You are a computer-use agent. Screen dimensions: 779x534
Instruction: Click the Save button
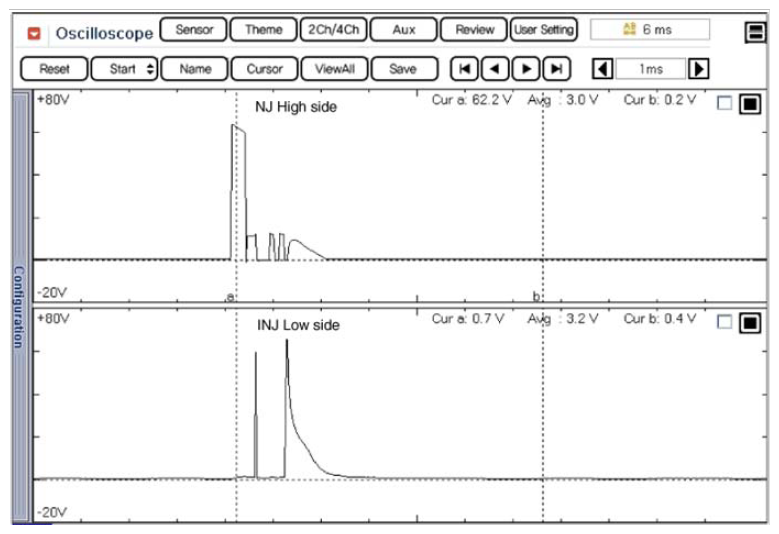[x=403, y=69]
